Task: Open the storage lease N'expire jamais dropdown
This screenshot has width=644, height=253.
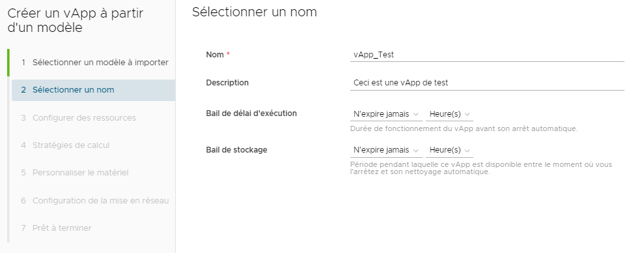Action: click(x=386, y=150)
